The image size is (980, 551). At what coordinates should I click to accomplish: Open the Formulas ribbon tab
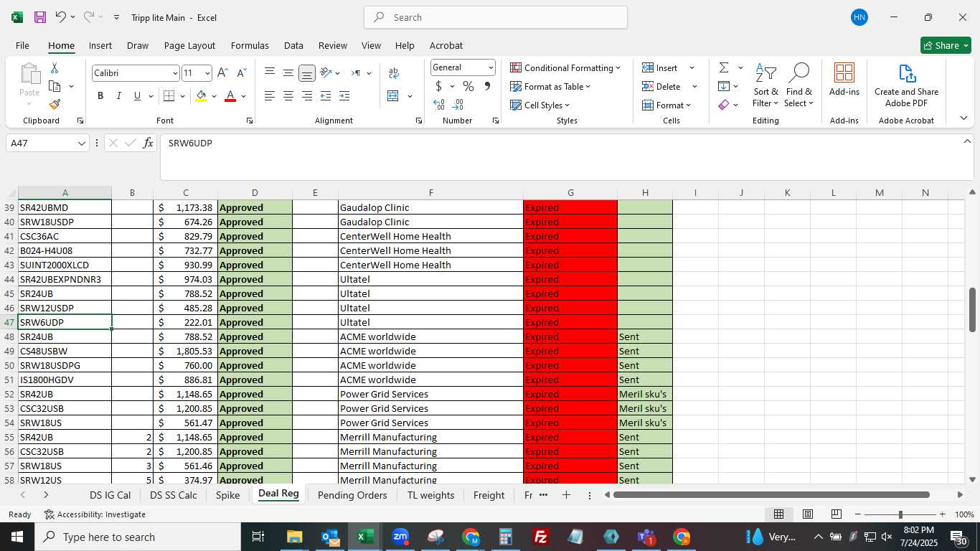coord(250,45)
